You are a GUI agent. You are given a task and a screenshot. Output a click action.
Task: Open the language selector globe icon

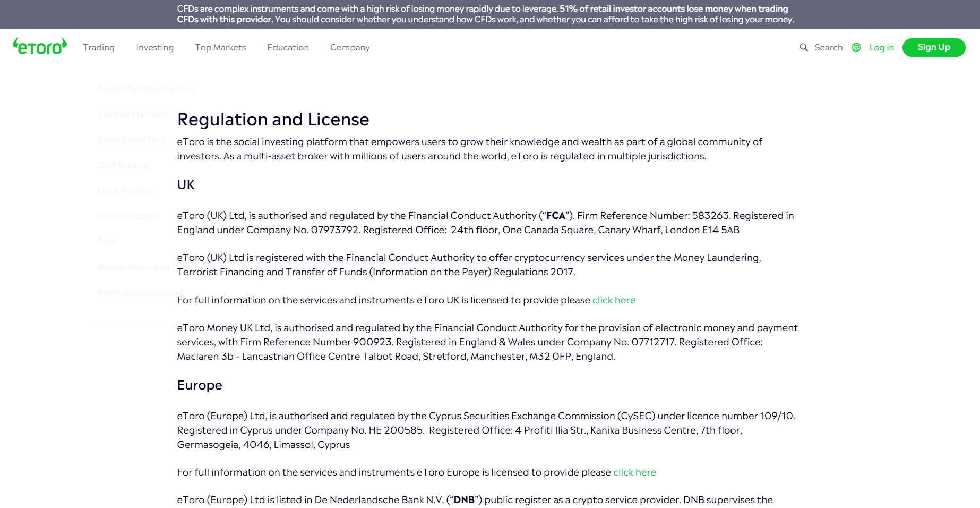pyautogui.click(x=856, y=47)
